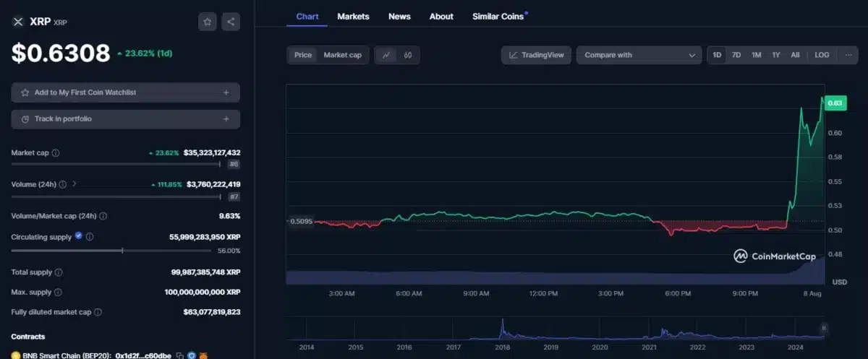Click the 23.62% (1d) change label
The width and height of the screenshot is (868, 359).
145,53
